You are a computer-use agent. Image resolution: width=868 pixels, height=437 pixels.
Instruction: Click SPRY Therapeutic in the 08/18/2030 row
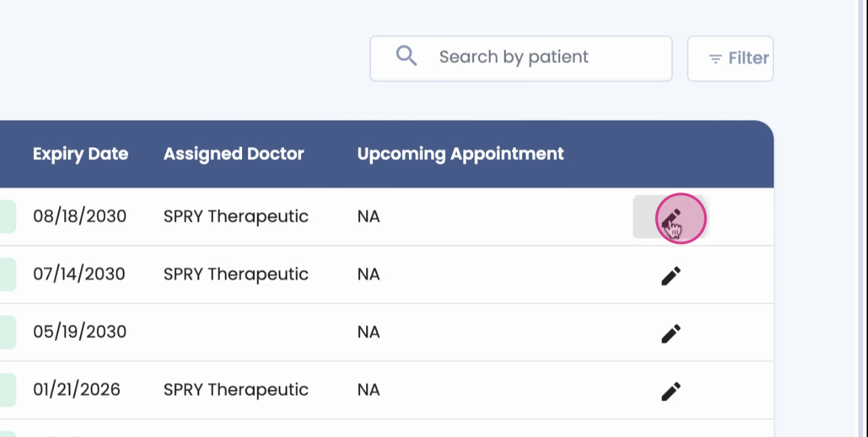pos(235,217)
